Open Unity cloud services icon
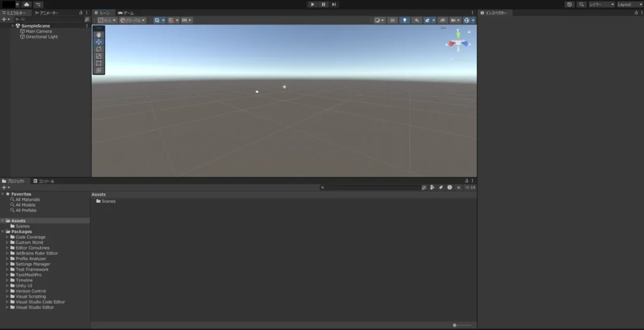Screen dimensions: 644x330 coord(26,4)
